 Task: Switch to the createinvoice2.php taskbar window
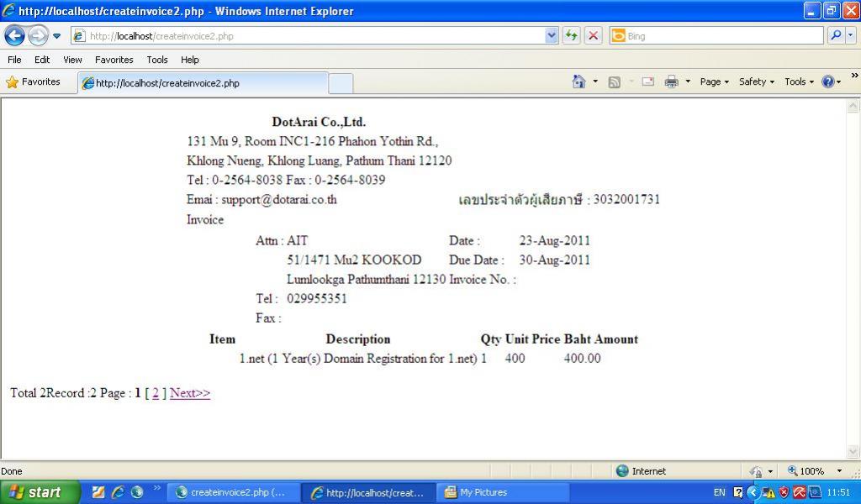234,492
